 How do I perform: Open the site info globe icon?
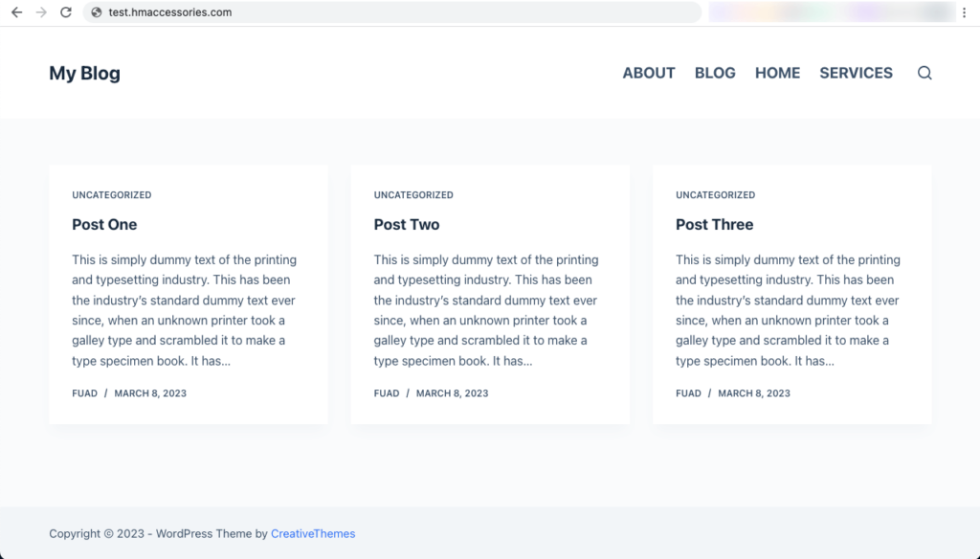[97, 12]
